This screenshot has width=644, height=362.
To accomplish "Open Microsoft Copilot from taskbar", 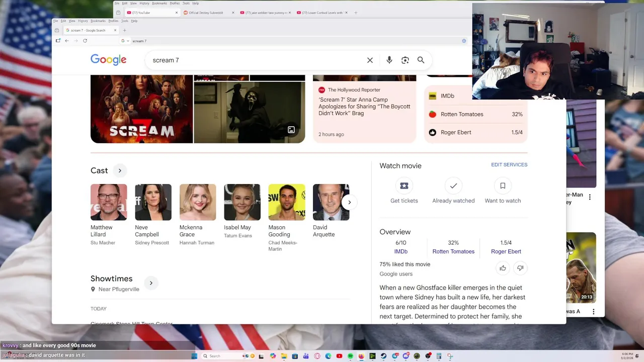I will point(273,356).
